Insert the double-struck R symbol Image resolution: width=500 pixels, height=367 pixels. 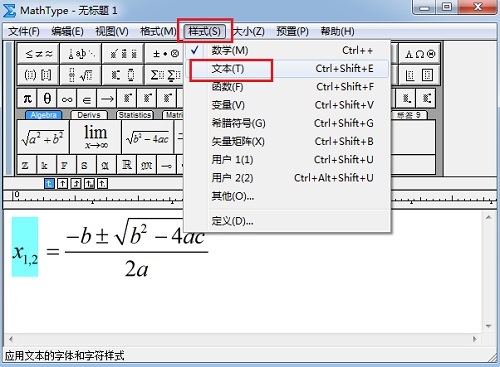pyautogui.click(x=126, y=165)
